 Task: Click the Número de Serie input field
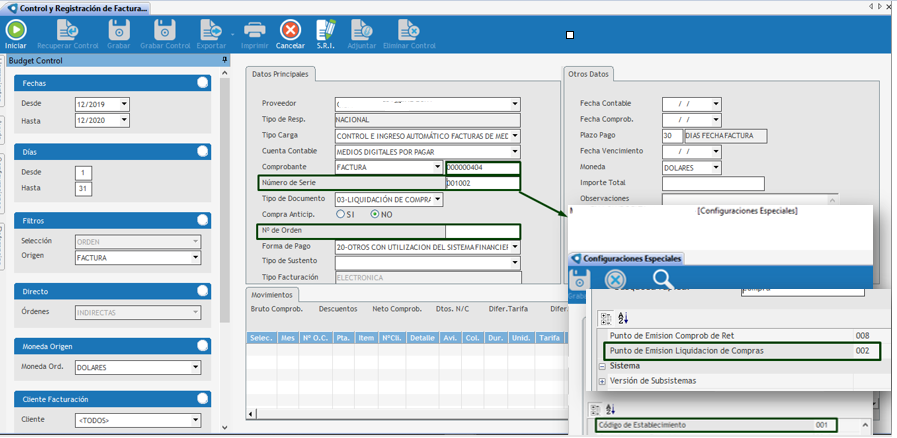[x=482, y=184]
